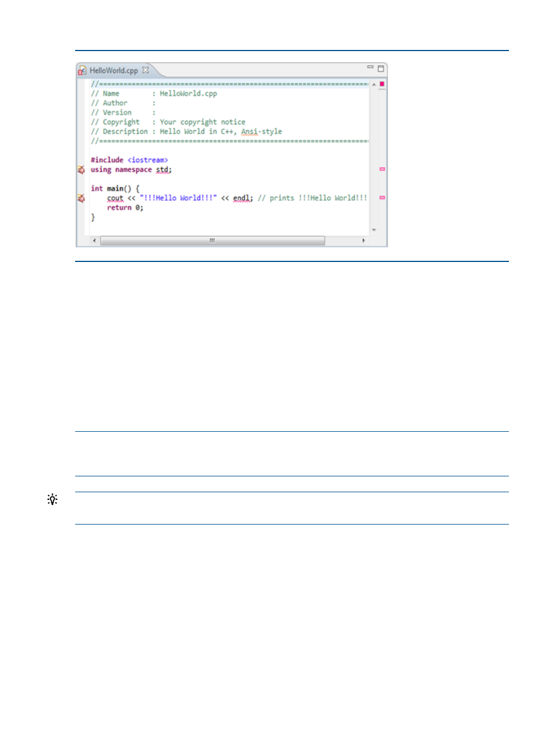Click the lightbulb tip icon
Screen dimensions: 560x746
[52, 500]
